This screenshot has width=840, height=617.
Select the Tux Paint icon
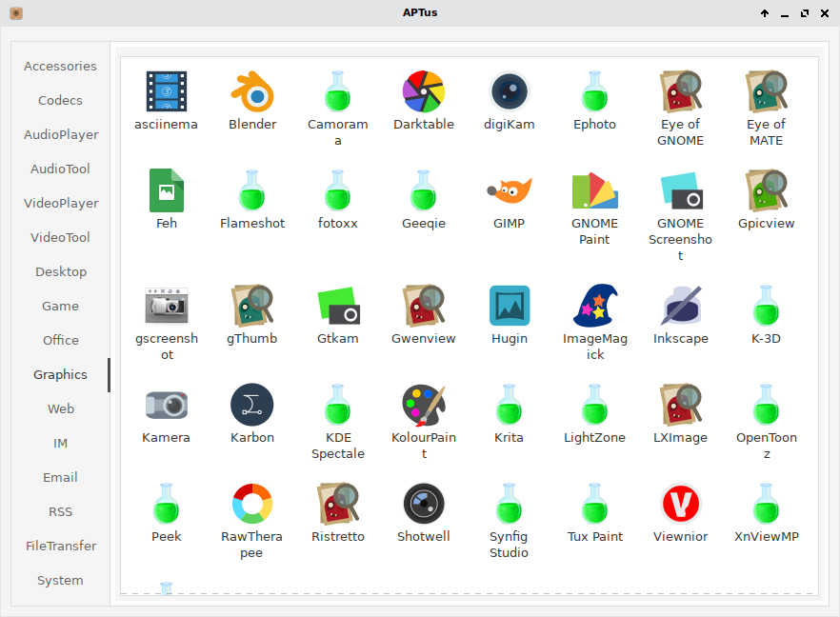pyautogui.click(x=594, y=504)
